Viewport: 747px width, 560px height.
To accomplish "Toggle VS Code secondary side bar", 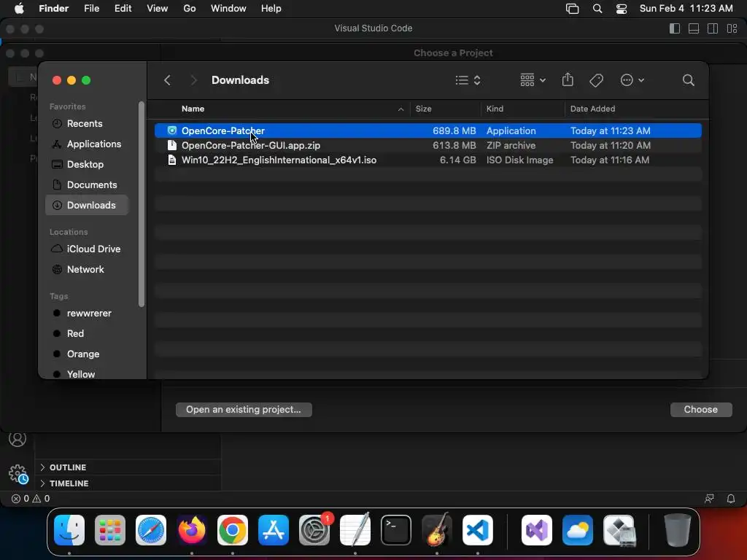I will click(x=713, y=28).
